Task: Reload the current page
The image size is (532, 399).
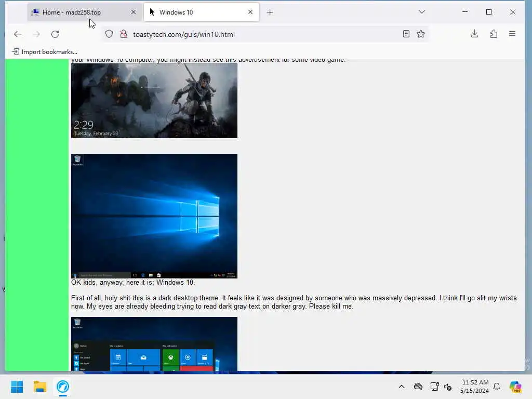Action: coord(55,34)
